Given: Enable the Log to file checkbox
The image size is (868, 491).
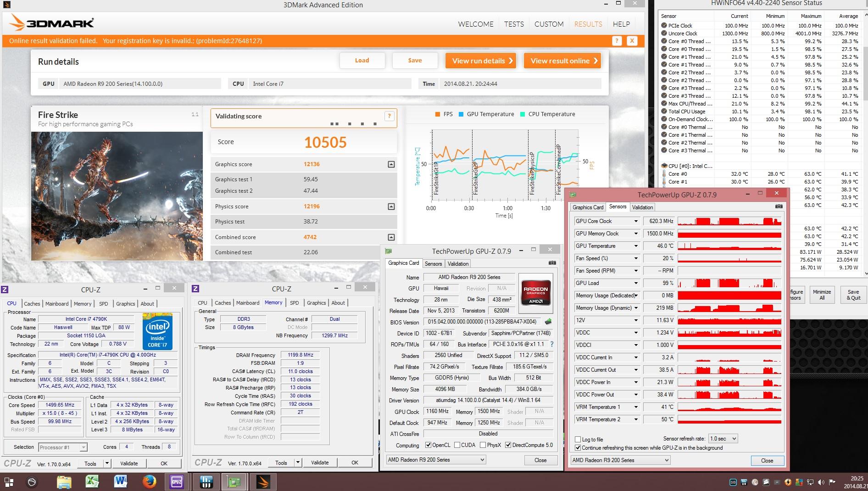Looking at the screenshot, I should 578,439.
